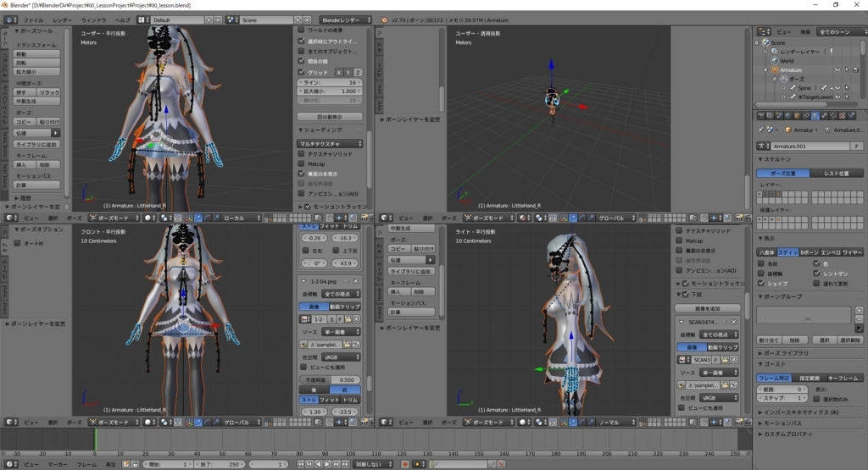Screen dimensions: 868x470
Task: Open the ノーマル transform orientation dropdown
Action: [x=617, y=422]
